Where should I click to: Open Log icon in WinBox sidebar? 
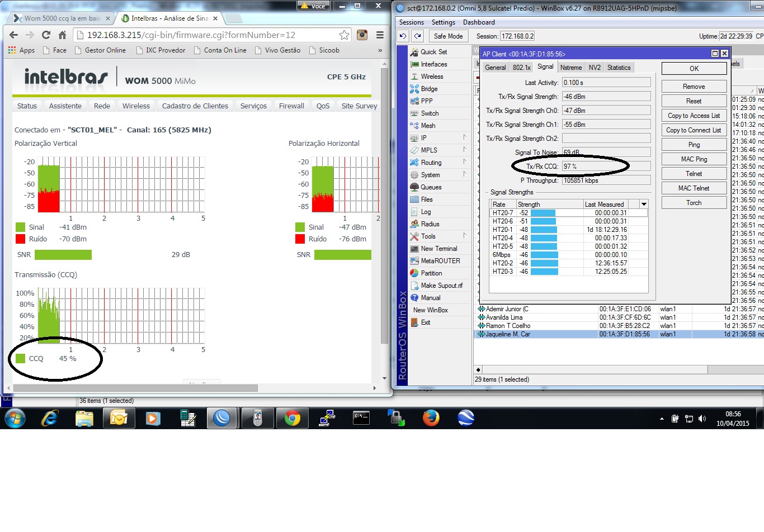click(414, 212)
